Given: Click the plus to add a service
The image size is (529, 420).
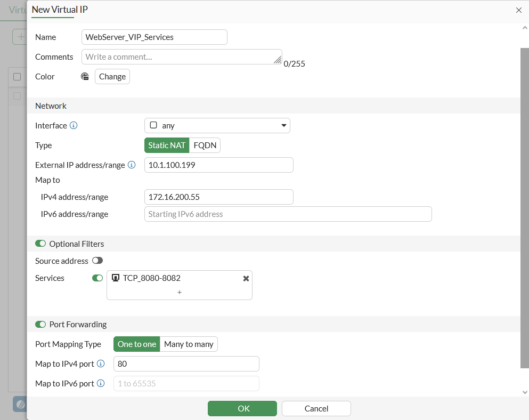Looking at the screenshot, I should (180, 292).
